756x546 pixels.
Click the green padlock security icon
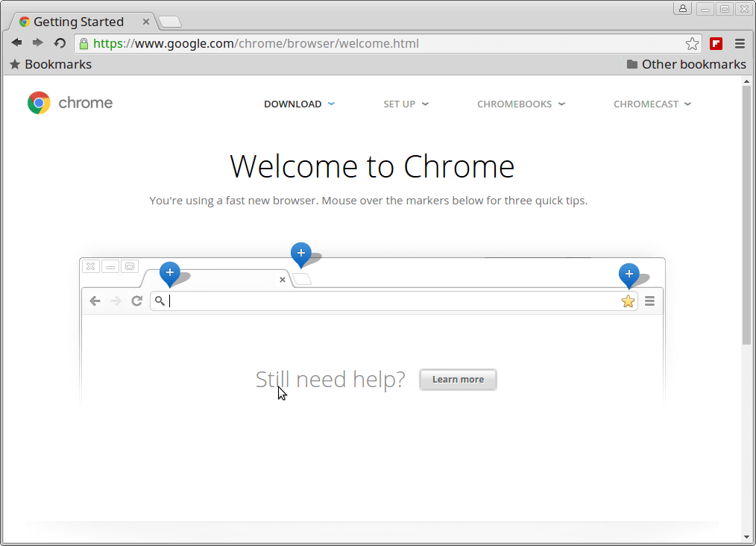tap(84, 43)
